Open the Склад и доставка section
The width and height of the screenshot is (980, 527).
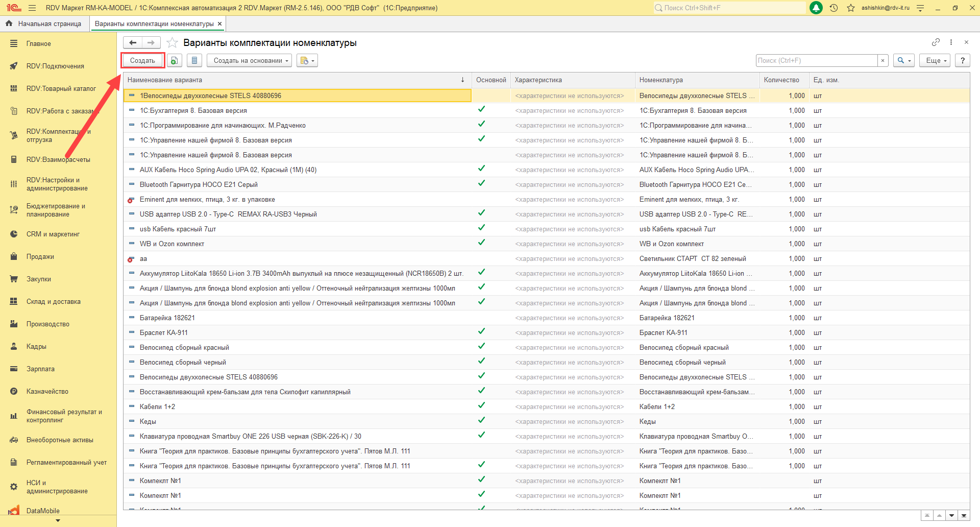53,302
